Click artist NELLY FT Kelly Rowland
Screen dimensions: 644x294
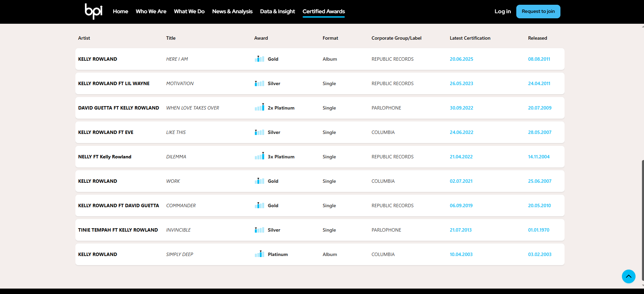tap(105, 157)
